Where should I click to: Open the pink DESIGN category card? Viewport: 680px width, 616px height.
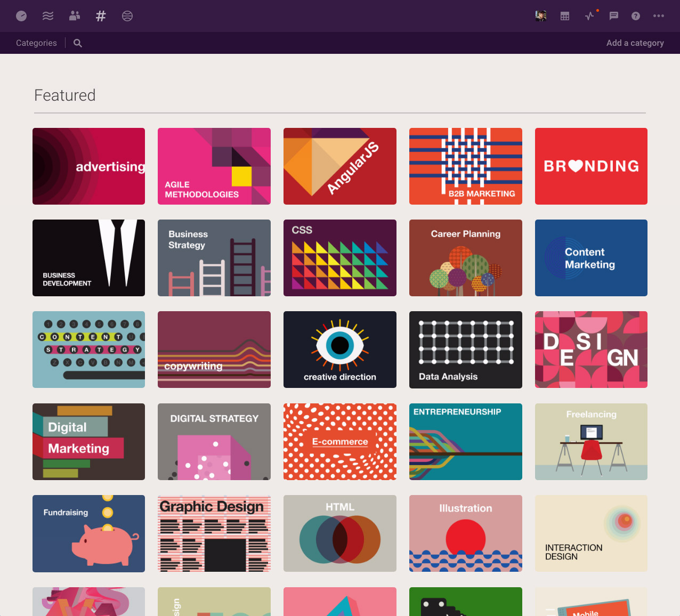click(x=591, y=350)
